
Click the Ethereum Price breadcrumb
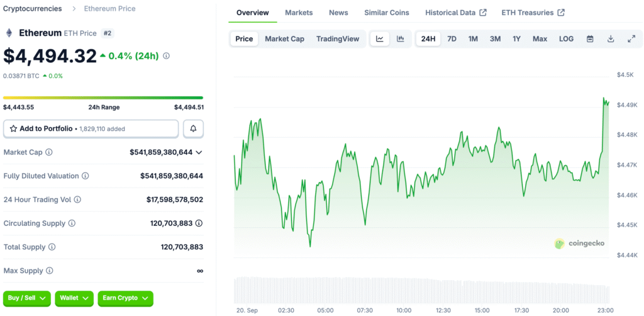coord(109,8)
